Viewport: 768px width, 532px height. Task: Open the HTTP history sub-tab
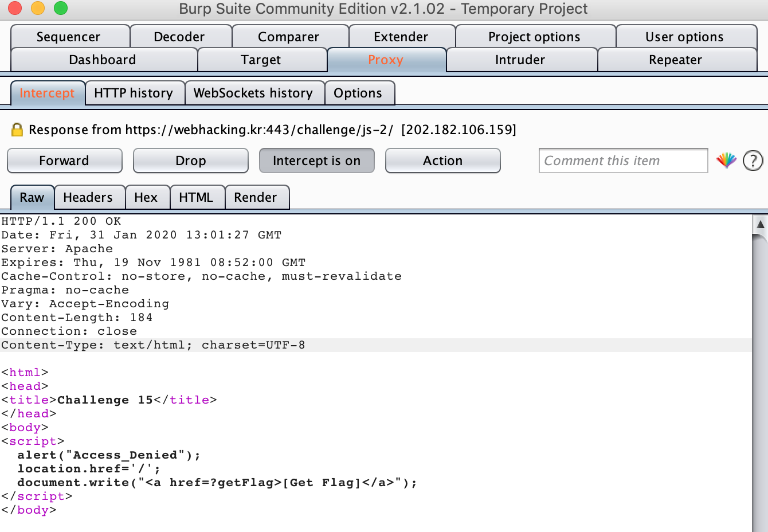(135, 93)
